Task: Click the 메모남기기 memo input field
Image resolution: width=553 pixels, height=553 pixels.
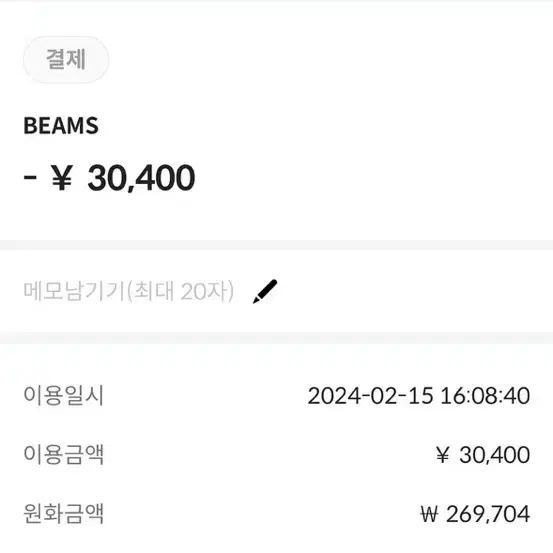Action: tap(128, 291)
